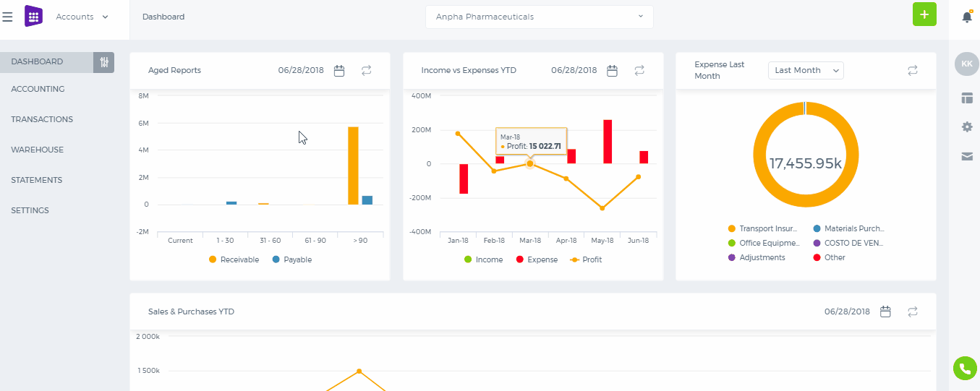Open Sales & Purchases calendar picker
The image size is (980, 391).
[885, 311]
